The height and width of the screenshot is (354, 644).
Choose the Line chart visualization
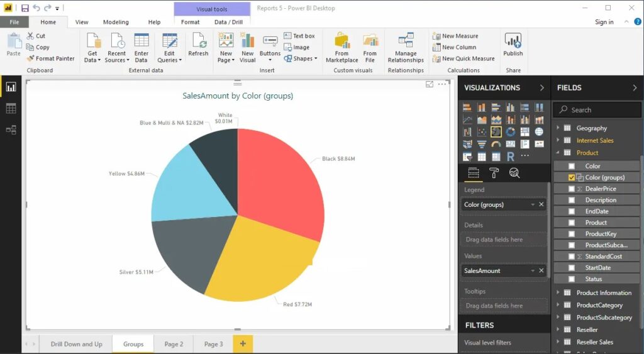tap(467, 119)
